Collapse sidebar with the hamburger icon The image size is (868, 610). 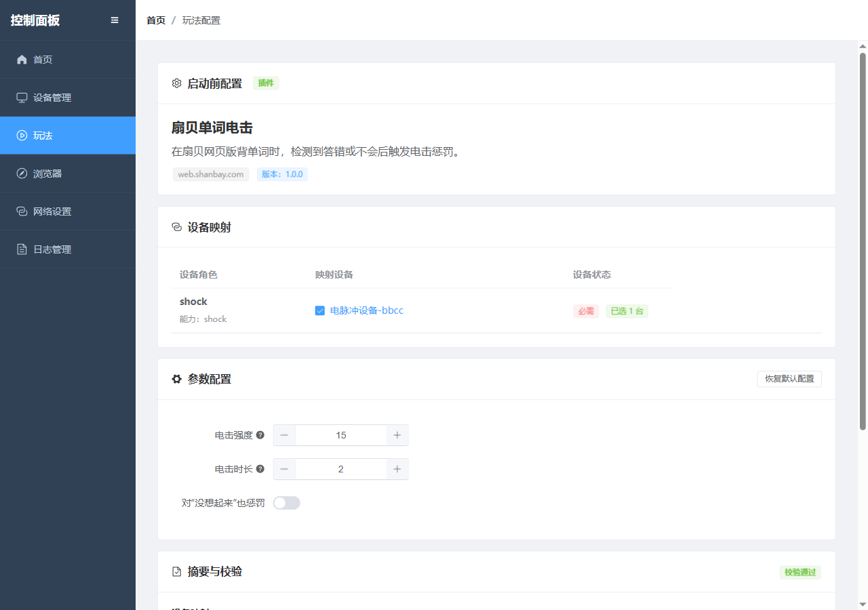(115, 20)
